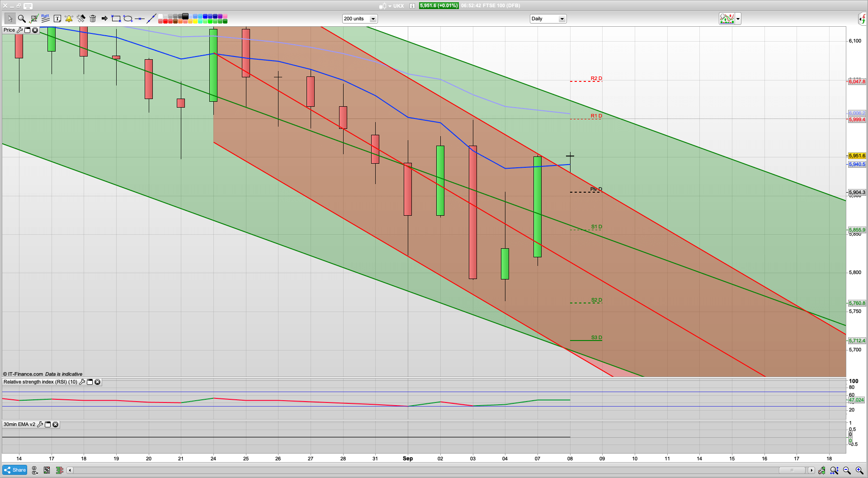Image resolution: width=868 pixels, height=478 pixels.
Task: Select the black color swatch
Action: (185, 16)
